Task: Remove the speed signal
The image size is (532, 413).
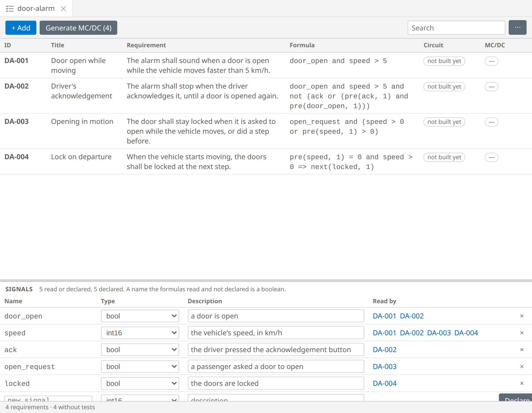Action: [x=522, y=333]
